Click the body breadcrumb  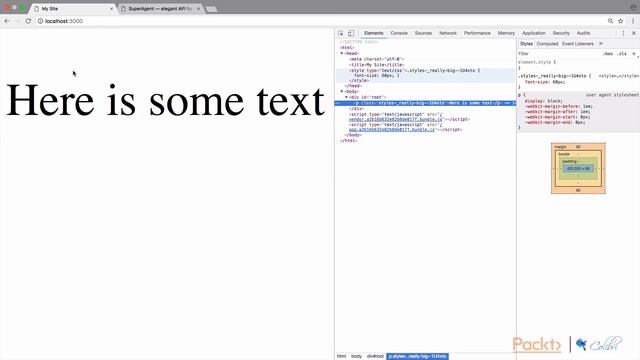coord(356,356)
